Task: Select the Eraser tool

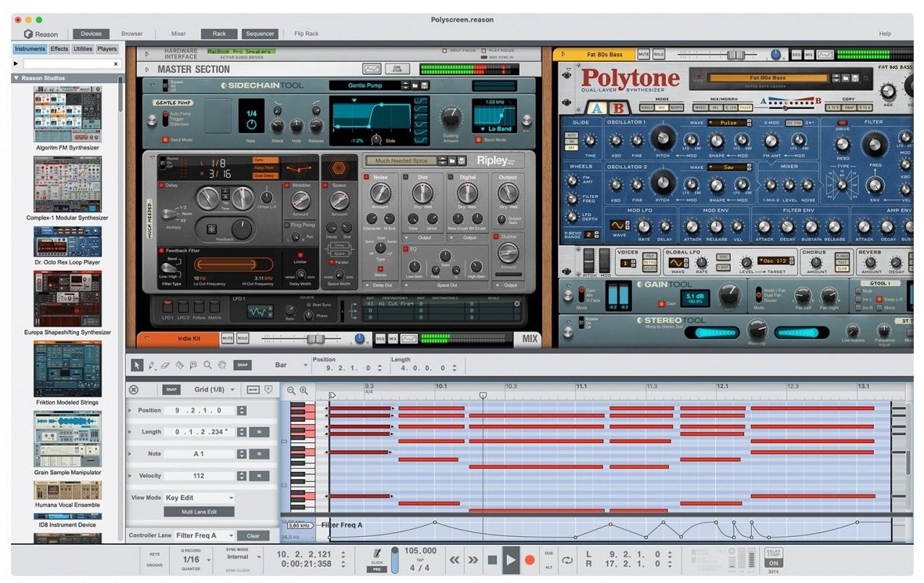Action: [x=165, y=365]
